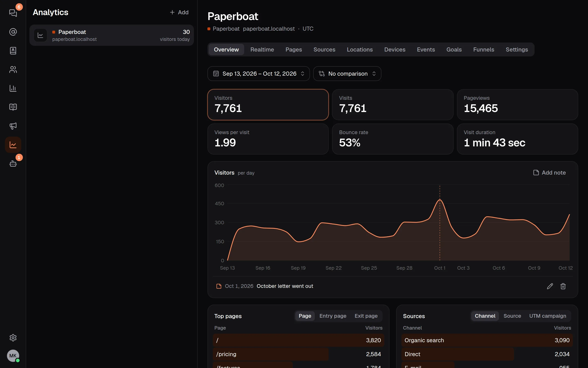
Task: Toggle Top pages to Exit page
Action: click(366, 316)
